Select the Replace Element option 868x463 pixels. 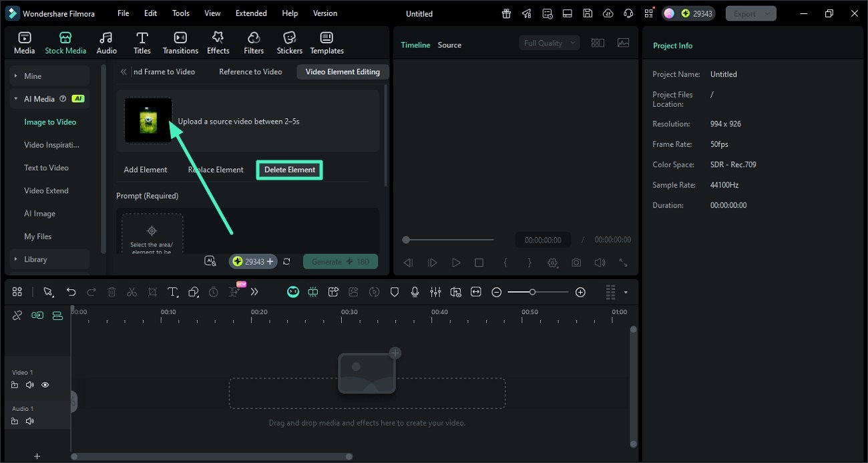point(216,170)
